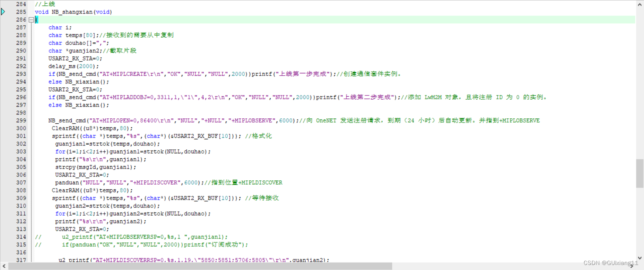This screenshot has height=270, width=644.
Task: Click the '//上线' comment
Action: (45, 4)
